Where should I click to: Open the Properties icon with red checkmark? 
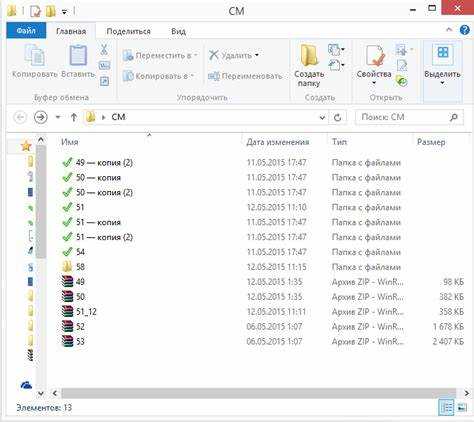(x=375, y=56)
